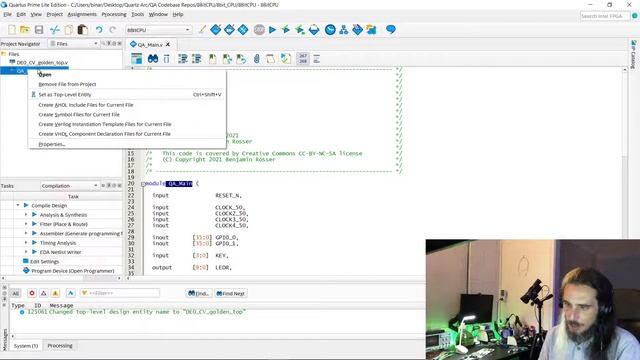The height and width of the screenshot is (360, 640).
Task: Show error messages with red circle filter
Action: coord(32,293)
